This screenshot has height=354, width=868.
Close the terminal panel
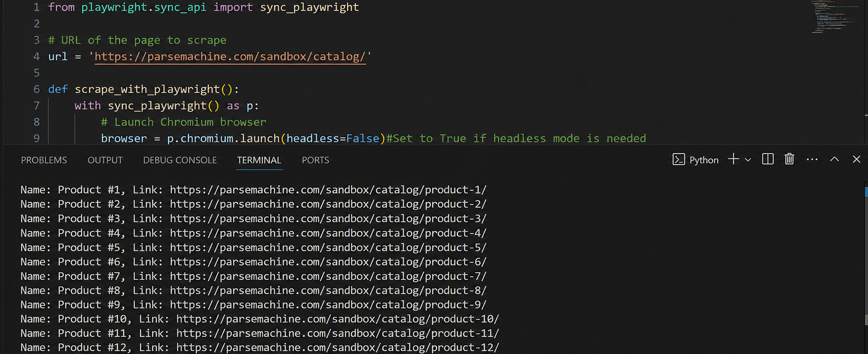pos(856,159)
